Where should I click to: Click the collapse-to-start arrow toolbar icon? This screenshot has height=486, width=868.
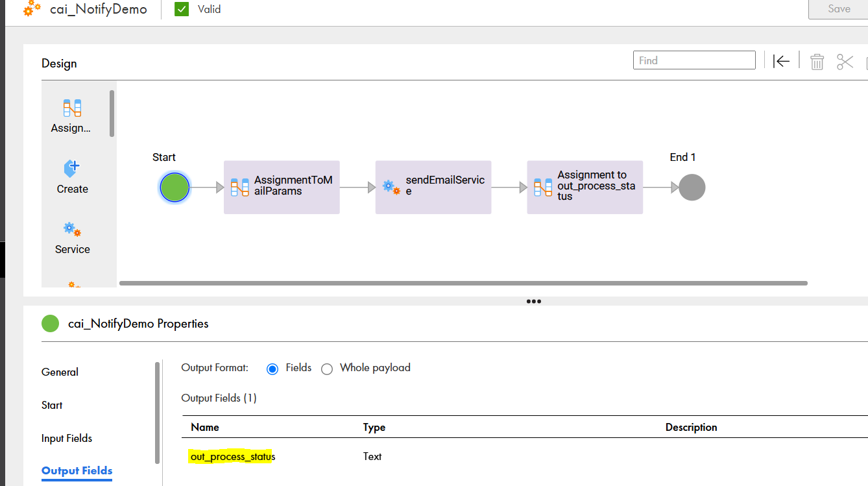point(781,61)
